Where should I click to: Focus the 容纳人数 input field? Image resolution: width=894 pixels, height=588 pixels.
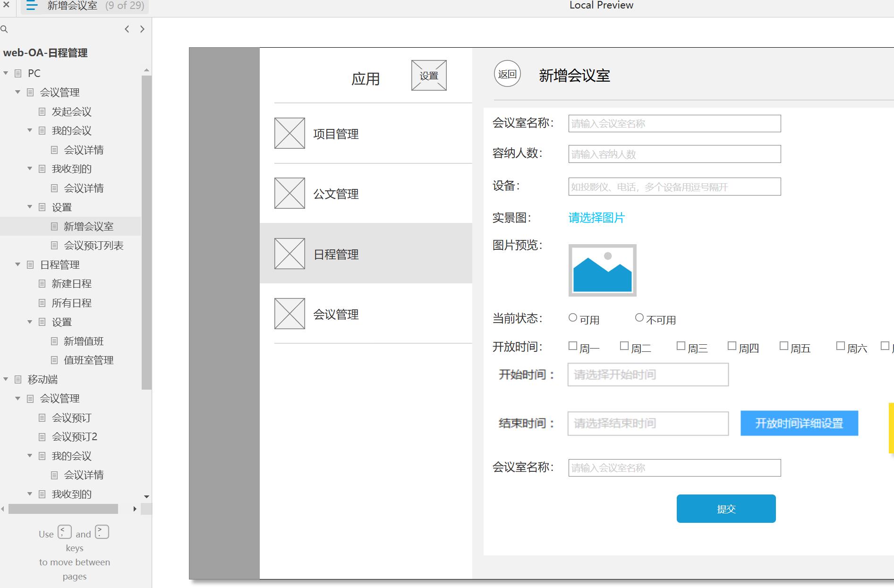pyautogui.click(x=674, y=154)
